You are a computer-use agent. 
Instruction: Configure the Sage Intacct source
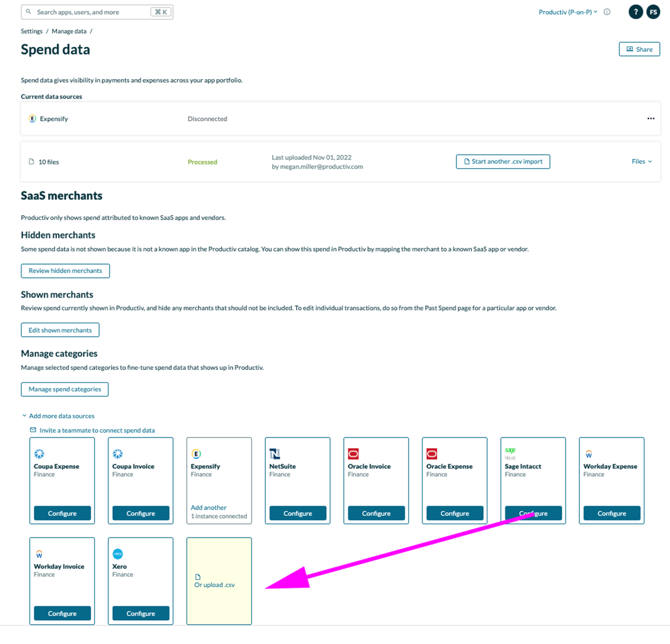tap(533, 513)
